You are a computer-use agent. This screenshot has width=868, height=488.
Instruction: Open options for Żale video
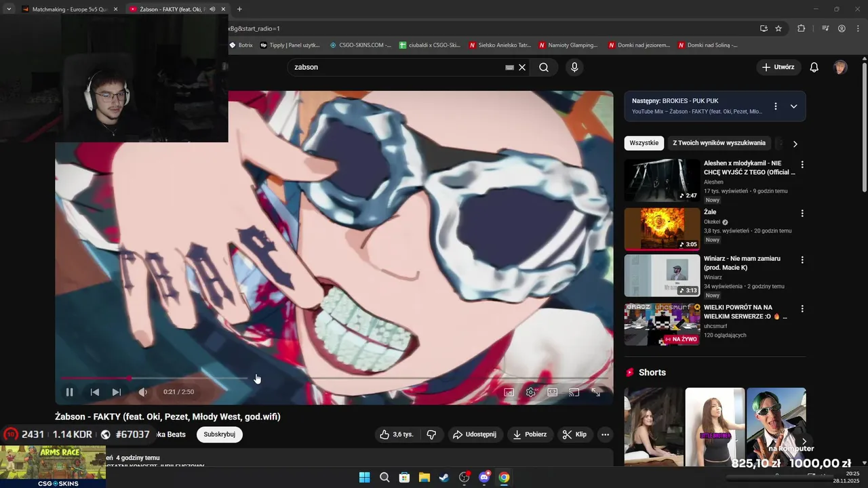802,213
